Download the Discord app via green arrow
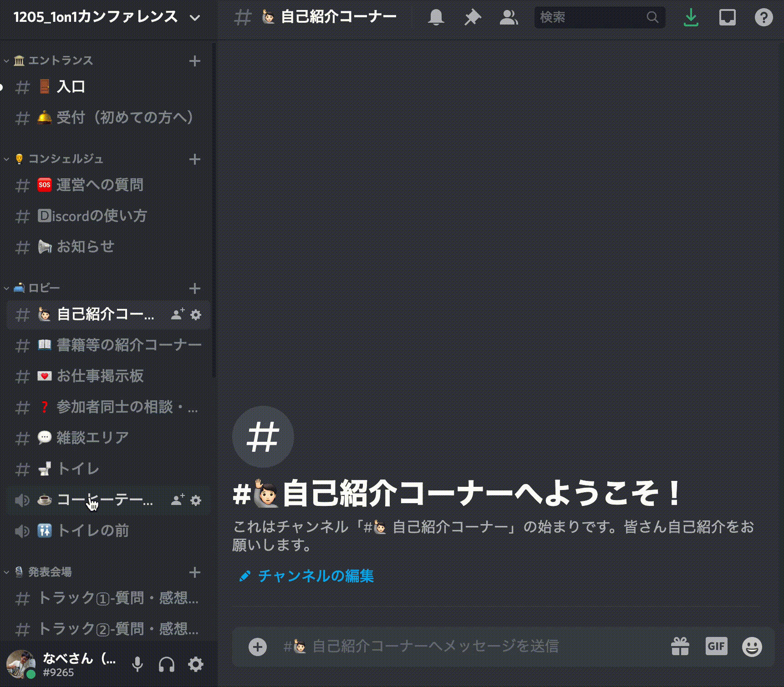784x687 pixels. (691, 18)
